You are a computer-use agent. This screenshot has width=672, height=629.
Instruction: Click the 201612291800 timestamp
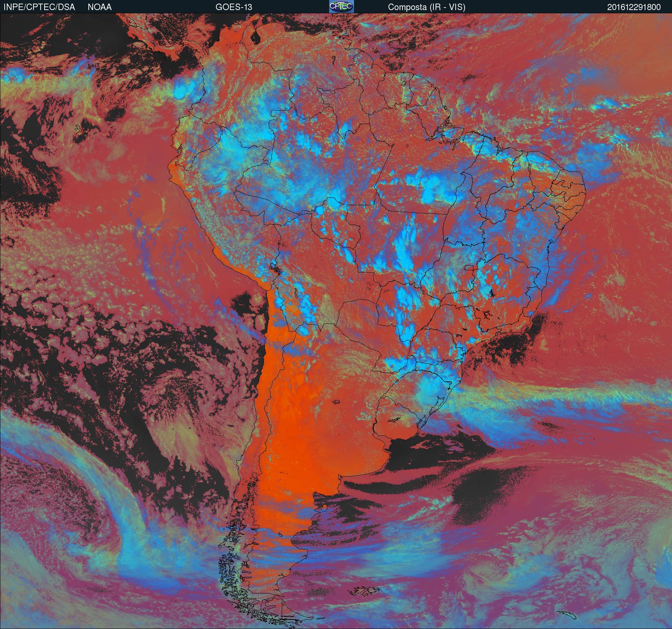(x=634, y=7)
